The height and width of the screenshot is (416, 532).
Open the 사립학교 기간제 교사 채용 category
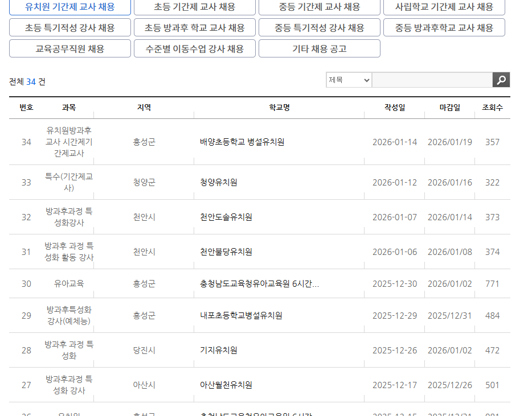coord(444,7)
